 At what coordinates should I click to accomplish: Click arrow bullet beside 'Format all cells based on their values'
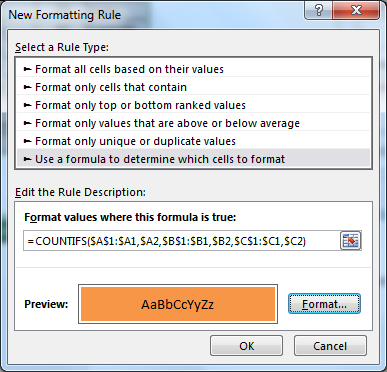click(x=28, y=69)
